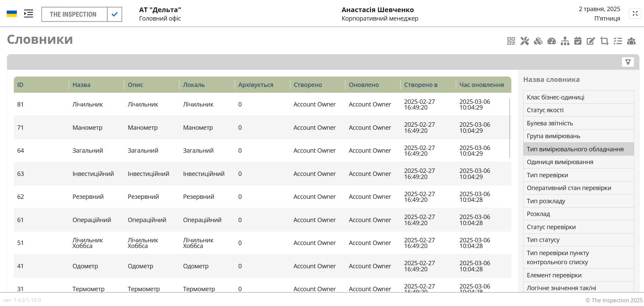Toggle the filter funnel button
This screenshot has height=306, width=644.
pyautogui.click(x=628, y=62)
